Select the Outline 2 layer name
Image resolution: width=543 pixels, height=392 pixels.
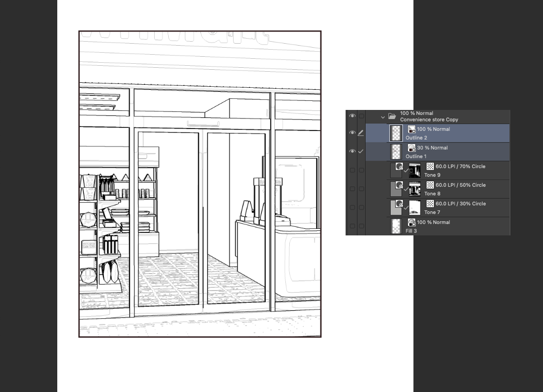[416, 138]
